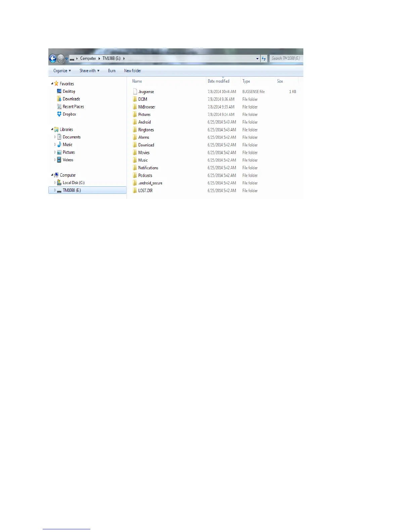411x532 pixels.
Task: Click the 'Libraries' group label
Action: click(x=66, y=129)
